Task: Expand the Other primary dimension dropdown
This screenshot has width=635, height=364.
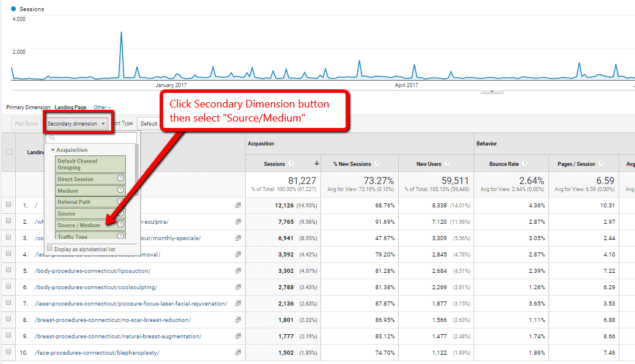Action: (x=102, y=108)
